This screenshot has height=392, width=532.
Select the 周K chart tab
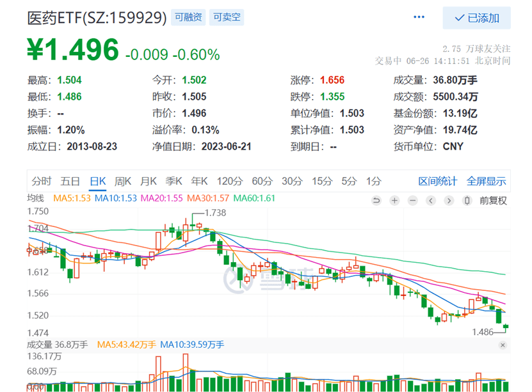(123, 181)
